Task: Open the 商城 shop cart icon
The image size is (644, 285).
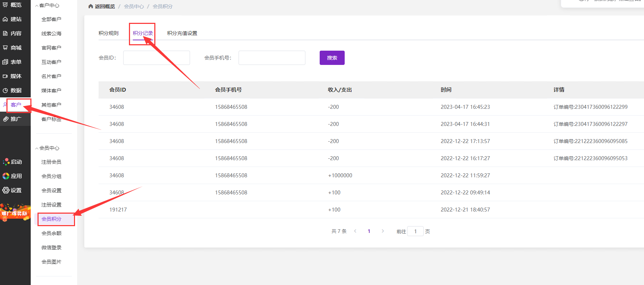Action: click(5, 48)
